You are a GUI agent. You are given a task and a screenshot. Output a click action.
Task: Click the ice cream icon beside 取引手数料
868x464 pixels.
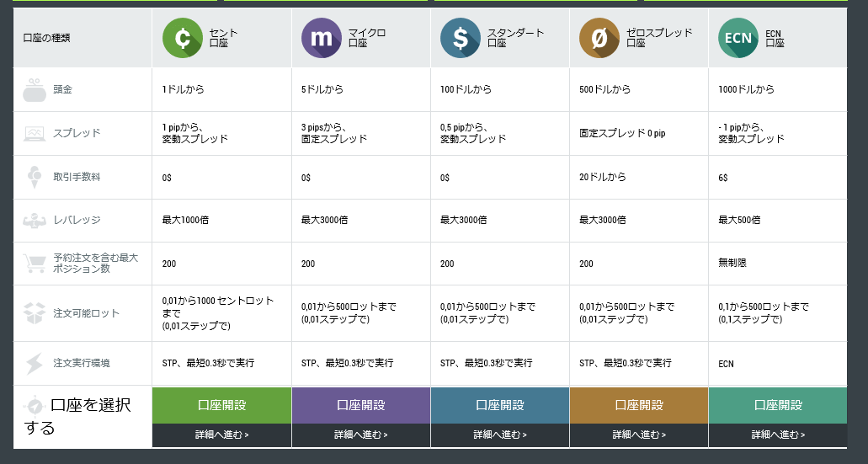pos(35,177)
